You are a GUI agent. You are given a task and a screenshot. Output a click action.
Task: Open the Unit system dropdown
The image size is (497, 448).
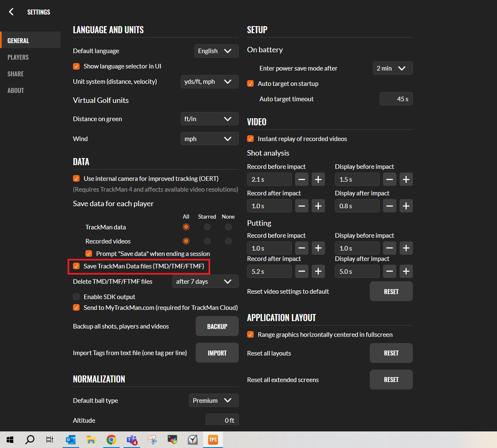(x=209, y=81)
